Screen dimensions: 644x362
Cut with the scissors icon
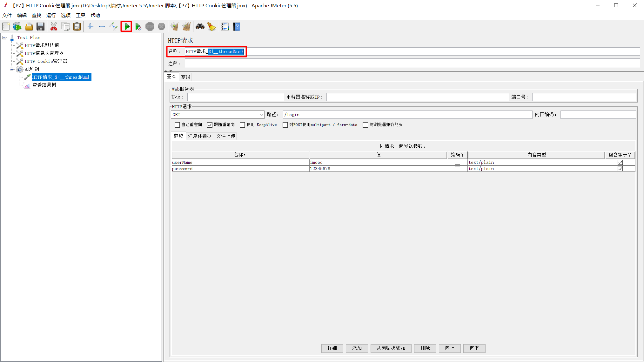click(x=54, y=27)
